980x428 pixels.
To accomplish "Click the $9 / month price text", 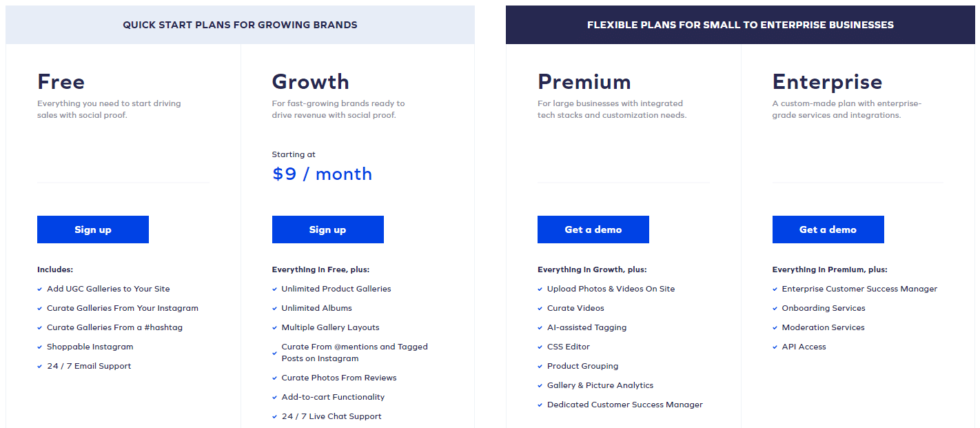I will click(322, 174).
